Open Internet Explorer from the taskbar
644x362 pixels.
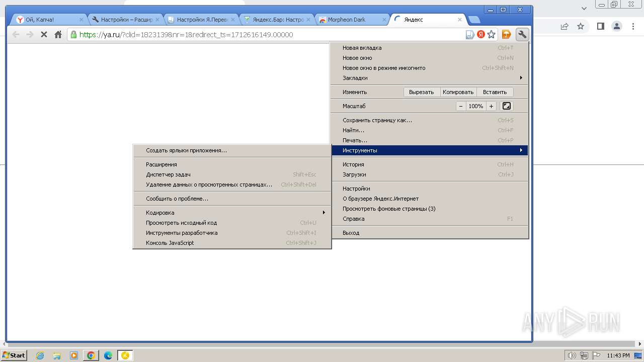[x=40, y=355]
